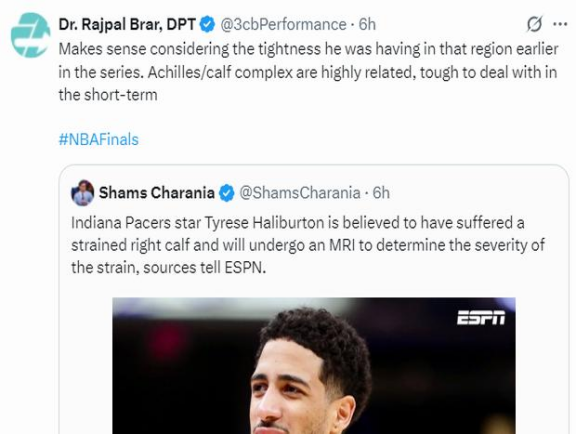Open the @3cbPerformance handle

pos(283,25)
